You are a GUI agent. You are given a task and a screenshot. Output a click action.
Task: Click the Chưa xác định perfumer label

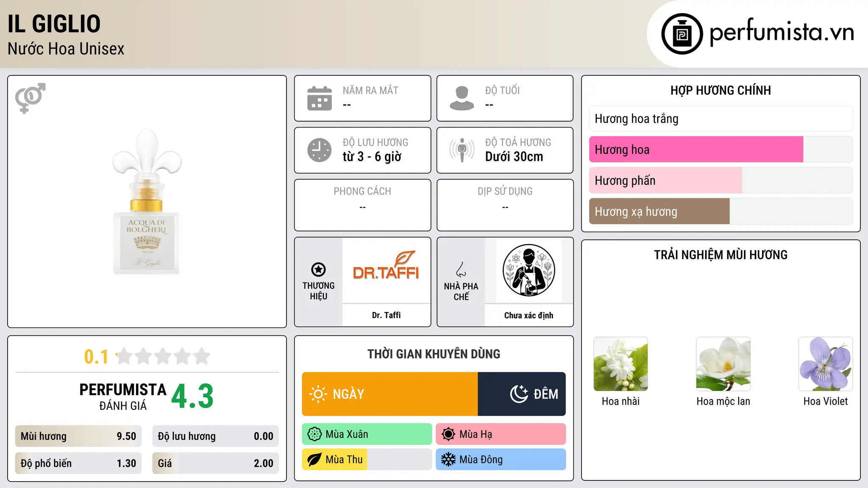(x=529, y=316)
